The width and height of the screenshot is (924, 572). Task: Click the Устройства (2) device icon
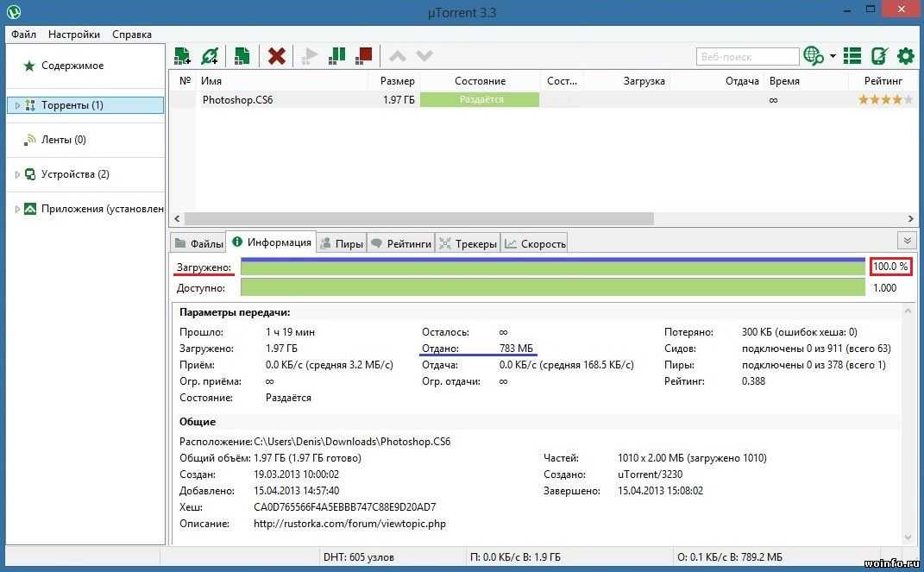pos(30,174)
